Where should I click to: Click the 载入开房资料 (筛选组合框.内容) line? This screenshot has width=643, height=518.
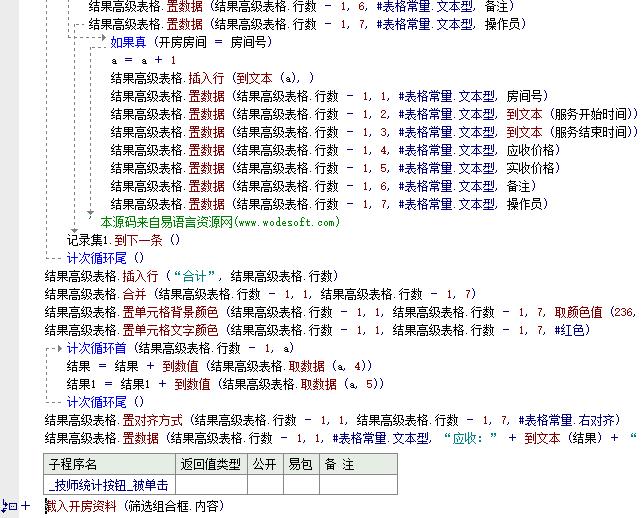pos(135,506)
